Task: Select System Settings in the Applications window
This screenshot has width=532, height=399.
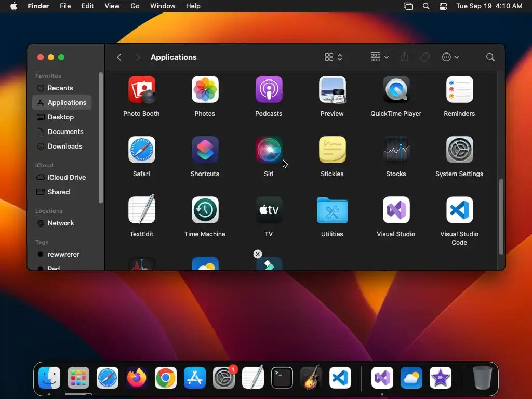Action: pos(459,150)
